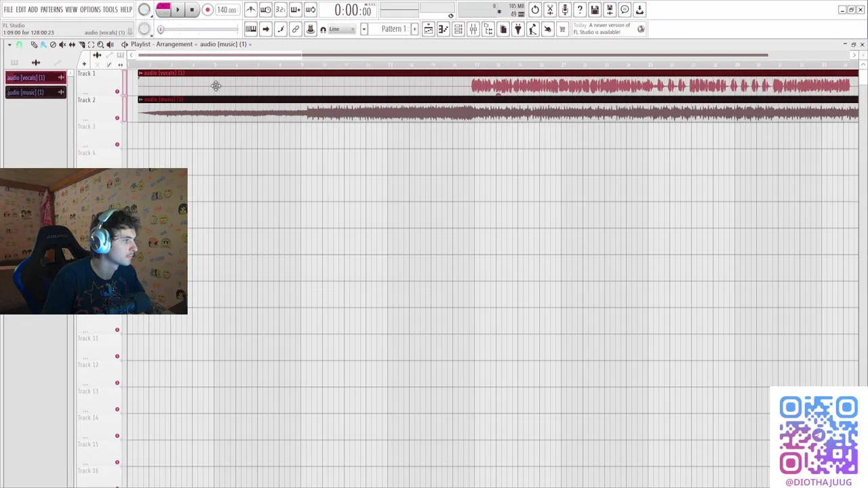
Task: Select the playlist Mute tool
Action: [x=62, y=45]
